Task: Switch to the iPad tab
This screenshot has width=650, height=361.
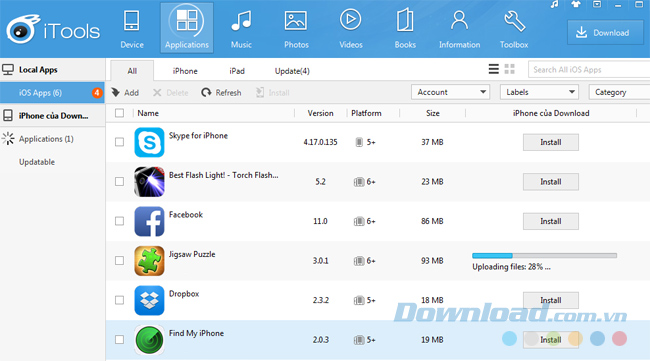Action: click(x=237, y=71)
